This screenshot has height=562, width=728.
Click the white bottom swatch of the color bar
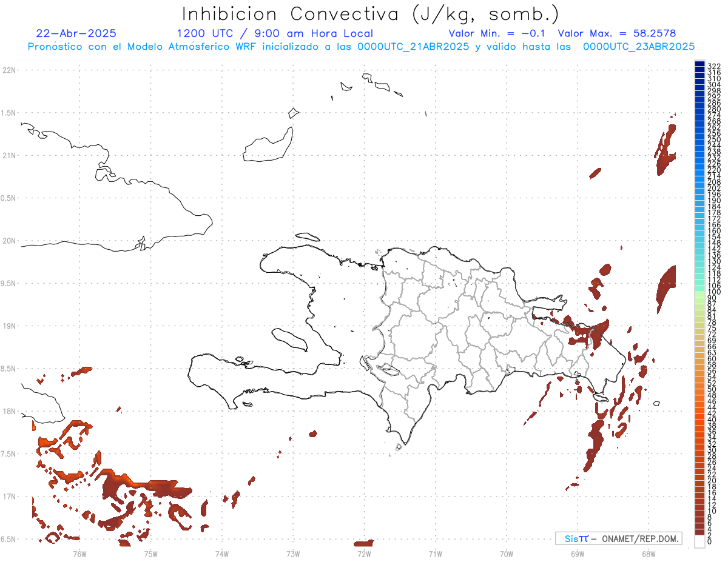pos(699,541)
